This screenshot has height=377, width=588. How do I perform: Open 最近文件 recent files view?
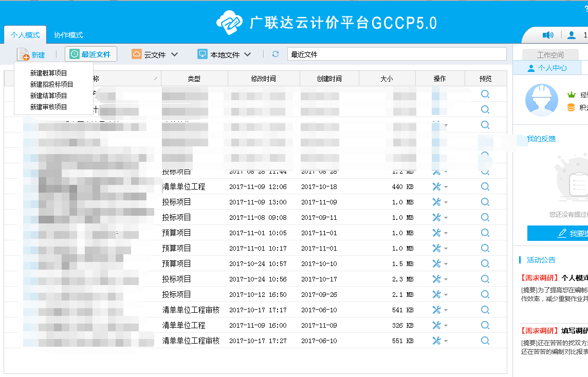coord(91,54)
